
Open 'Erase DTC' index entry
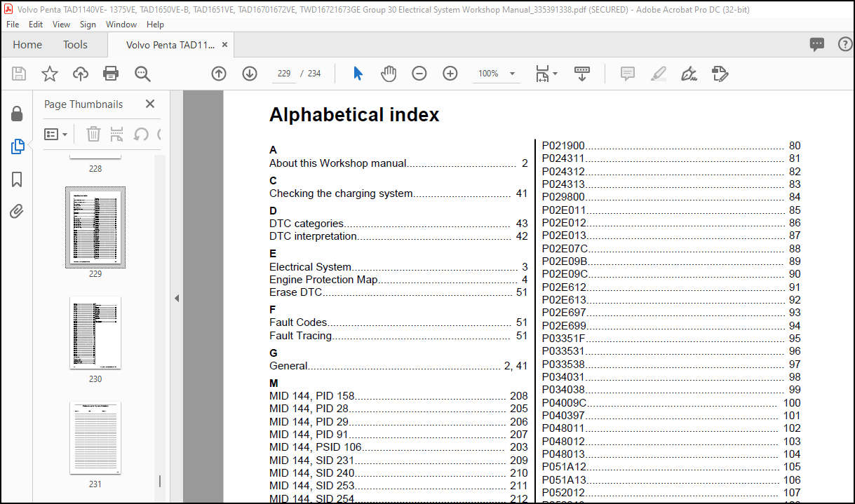(x=398, y=292)
